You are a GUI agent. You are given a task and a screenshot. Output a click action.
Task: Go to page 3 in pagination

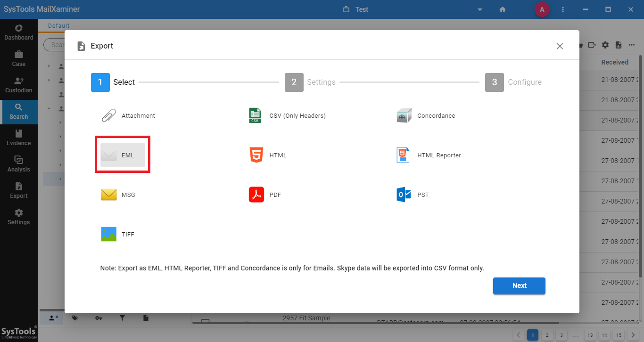tap(561, 335)
